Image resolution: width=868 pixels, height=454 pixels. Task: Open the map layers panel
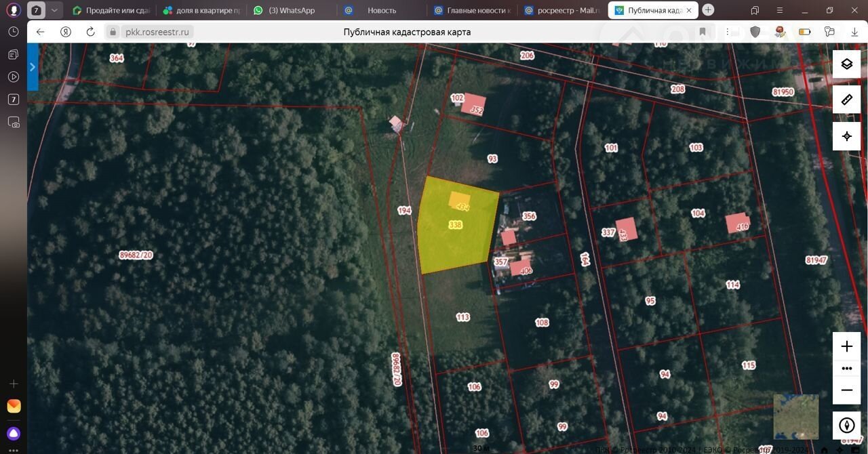tap(846, 64)
